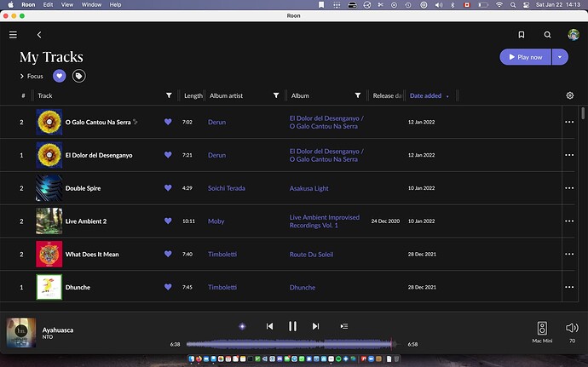Click now playing Ayahuasca album art
Screen dimensions: 588x367
21,332
